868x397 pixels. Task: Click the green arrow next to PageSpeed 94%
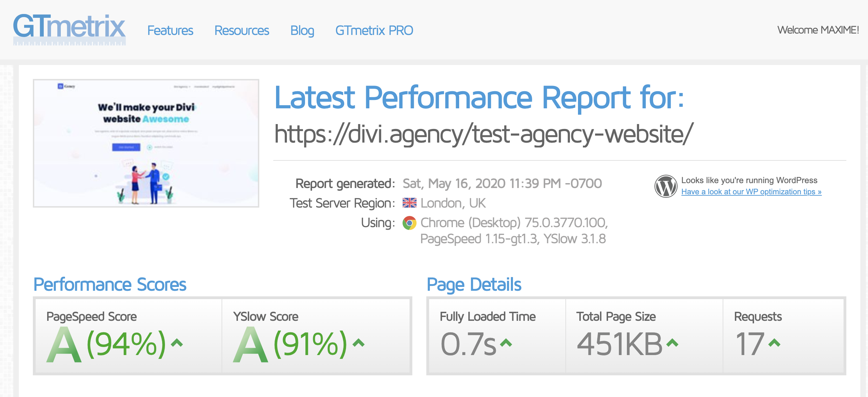(x=177, y=343)
